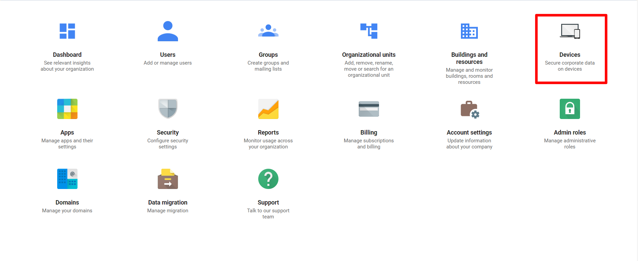Open the Groups people icon
The image size is (644, 261).
(x=268, y=30)
